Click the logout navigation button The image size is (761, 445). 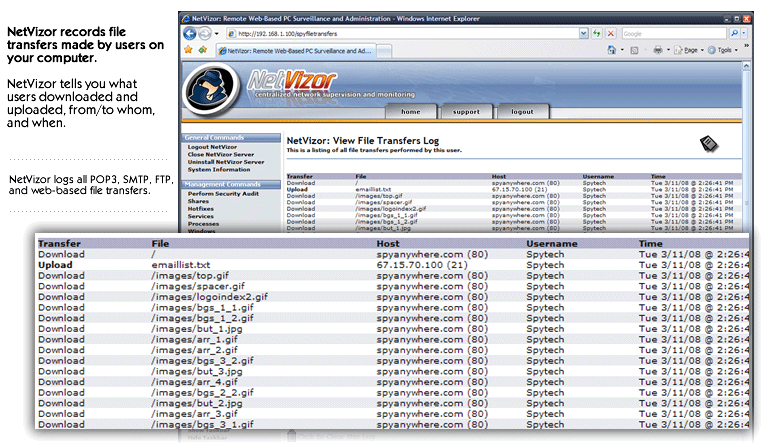click(x=522, y=112)
